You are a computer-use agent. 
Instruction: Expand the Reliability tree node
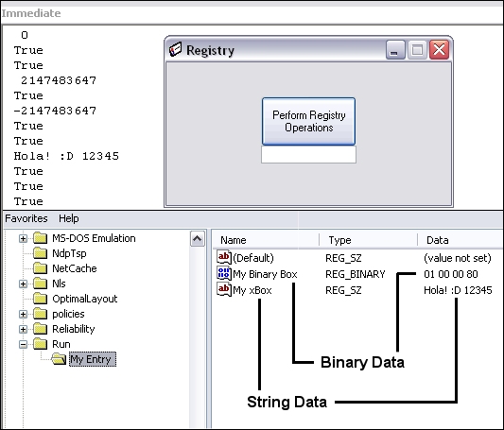[x=23, y=329]
